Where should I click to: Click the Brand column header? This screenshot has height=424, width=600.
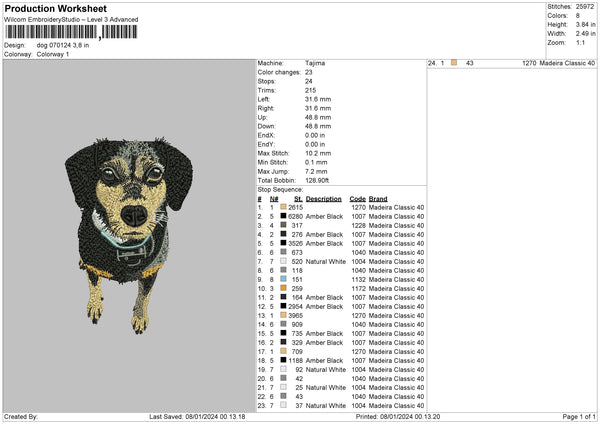[378, 198]
